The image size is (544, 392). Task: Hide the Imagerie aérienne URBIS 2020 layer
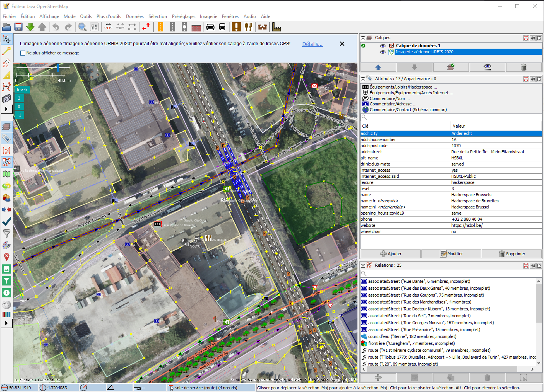[382, 52]
